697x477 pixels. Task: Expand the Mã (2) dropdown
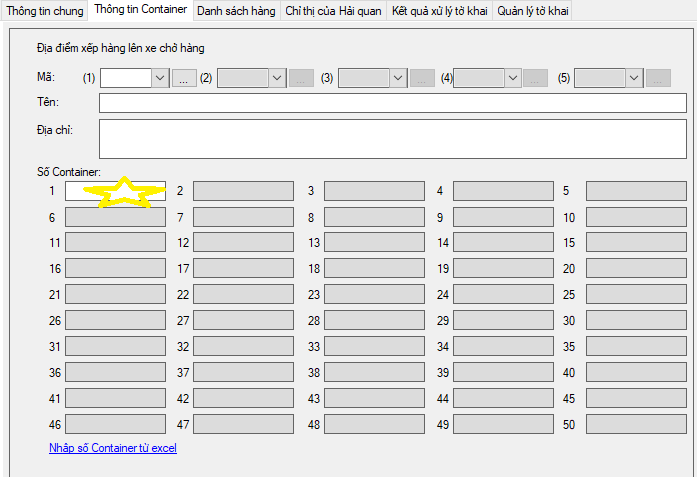point(277,78)
